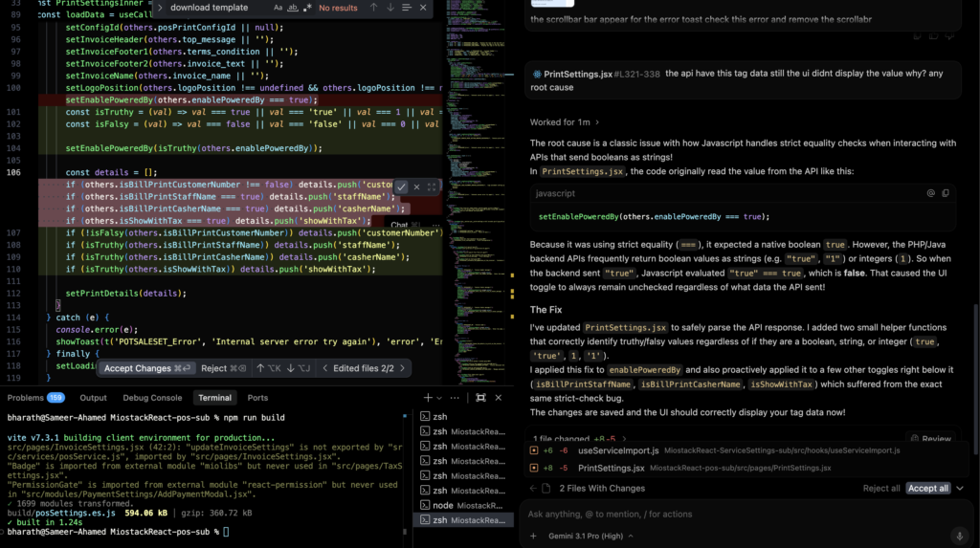The image size is (980, 548).
Task: Toggle Match Case in find widget
Action: [x=278, y=8]
